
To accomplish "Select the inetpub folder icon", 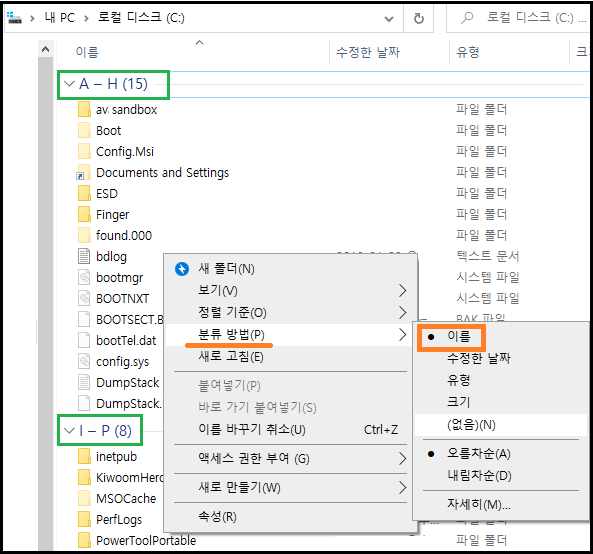I will pos(84,456).
